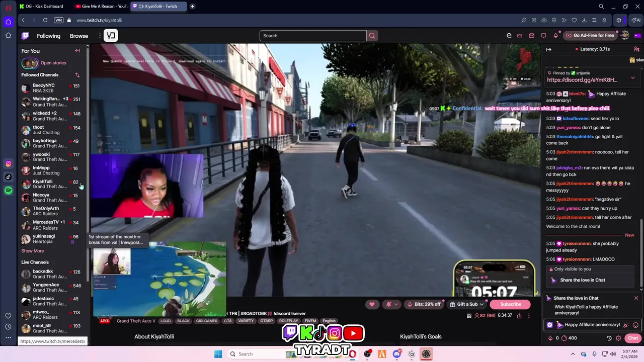
Task: Click the Subscribe button
Action: coord(510,304)
